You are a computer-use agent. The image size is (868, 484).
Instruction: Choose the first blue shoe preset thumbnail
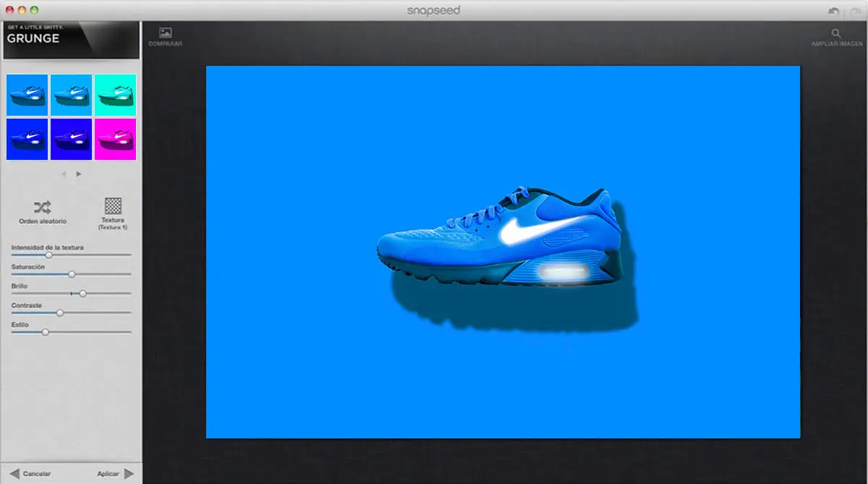click(x=27, y=95)
